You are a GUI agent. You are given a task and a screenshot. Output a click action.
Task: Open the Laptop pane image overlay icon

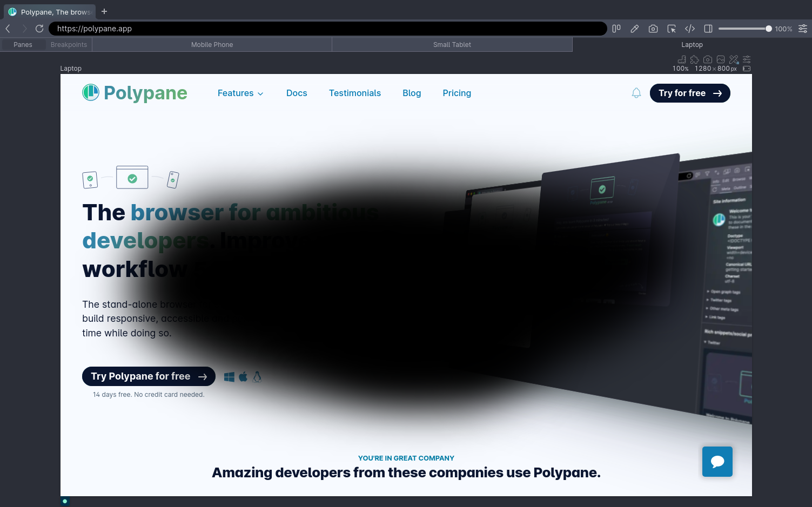[x=721, y=59]
